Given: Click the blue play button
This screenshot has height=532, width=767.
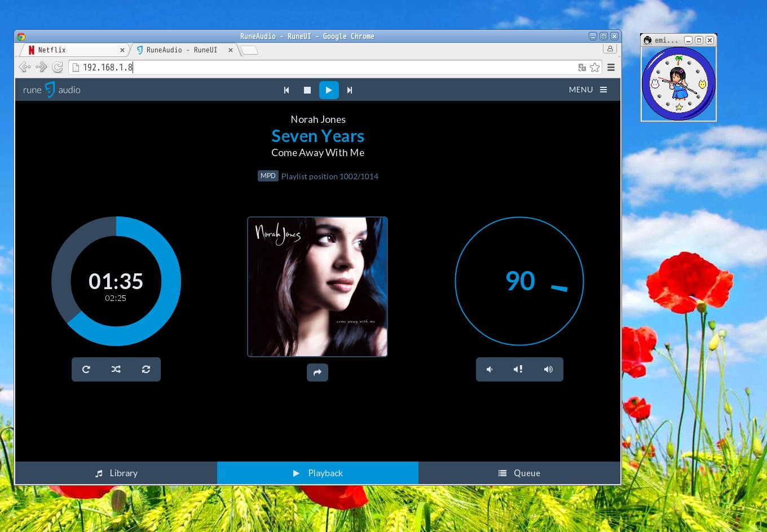Looking at the screenshot, I should click(329, 90).
